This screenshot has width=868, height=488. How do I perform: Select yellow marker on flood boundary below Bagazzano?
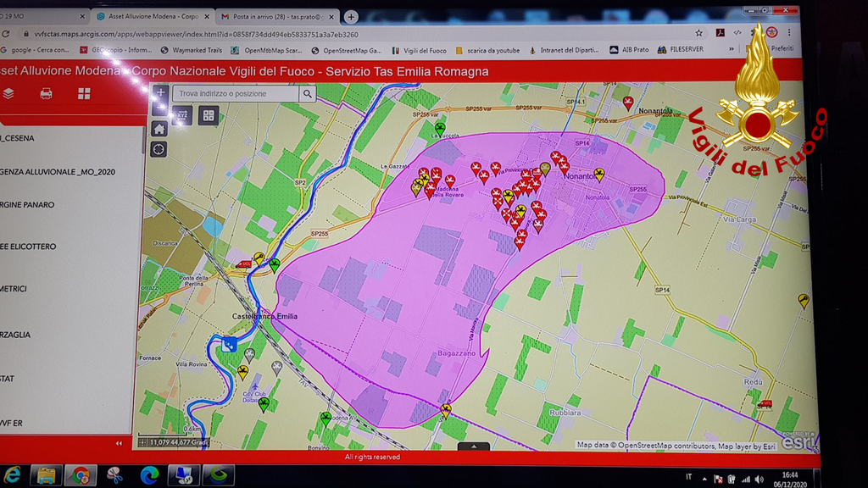446,411
